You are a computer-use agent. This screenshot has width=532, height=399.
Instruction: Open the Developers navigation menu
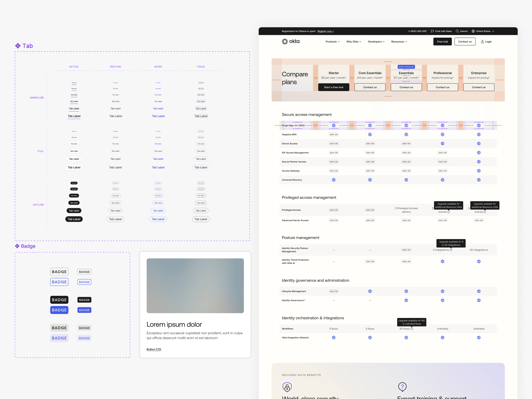point(376,42)
